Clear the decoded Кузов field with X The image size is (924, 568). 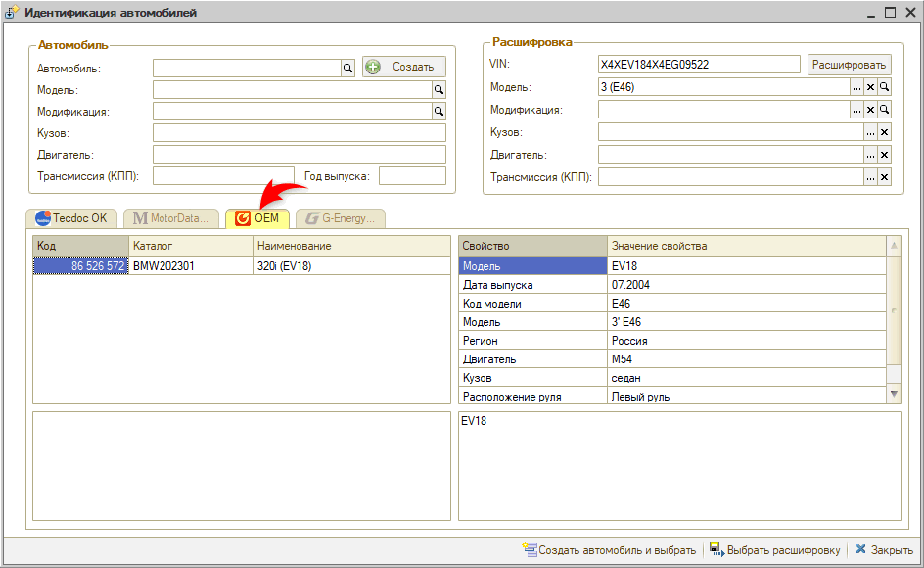(884, 132)
